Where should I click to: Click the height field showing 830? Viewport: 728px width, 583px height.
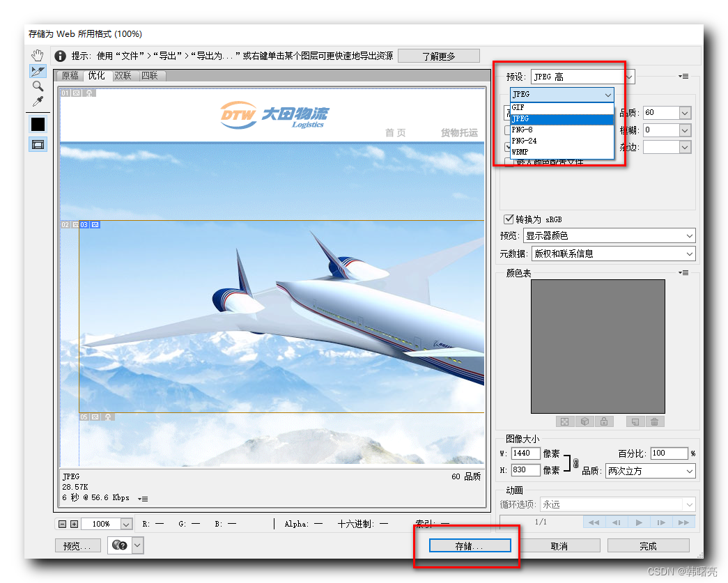tap(525, 469)
